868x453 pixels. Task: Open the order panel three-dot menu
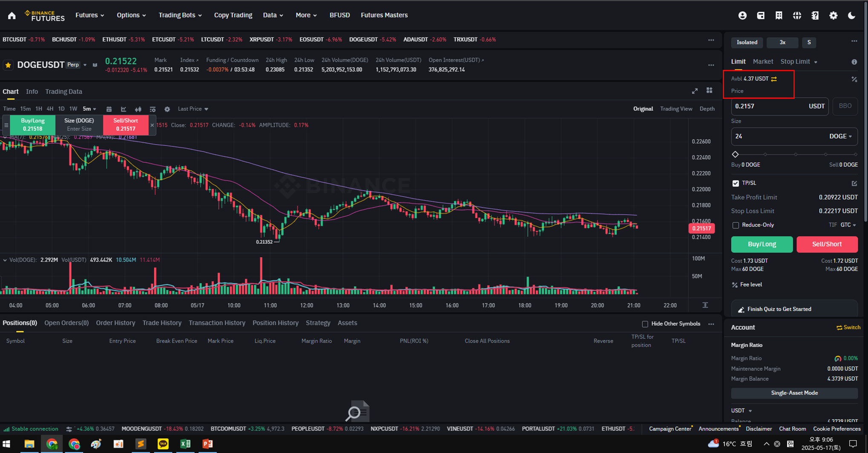click(854, 41)
